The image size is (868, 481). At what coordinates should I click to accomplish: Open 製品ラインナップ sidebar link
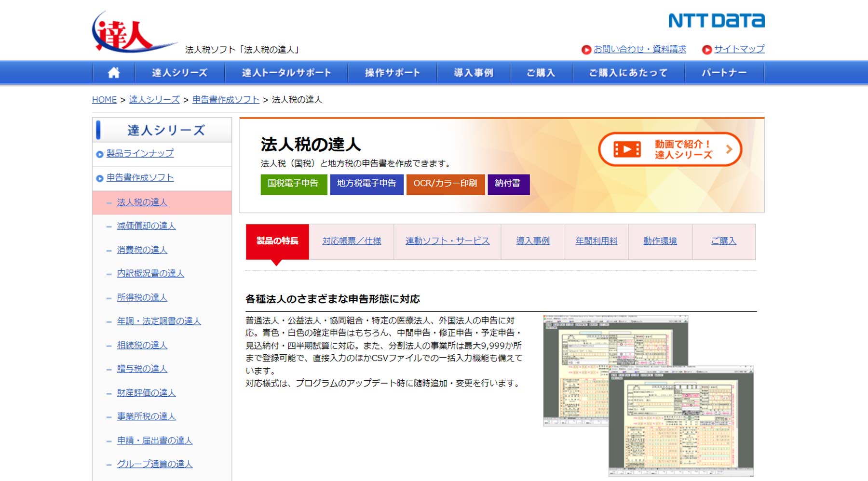click(x=140, y=153)
